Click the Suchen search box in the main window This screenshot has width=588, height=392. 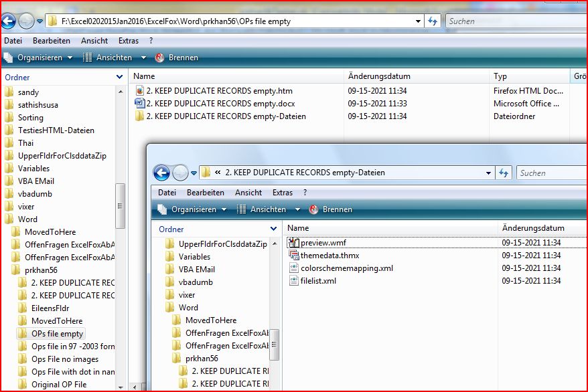pos(517,21)
